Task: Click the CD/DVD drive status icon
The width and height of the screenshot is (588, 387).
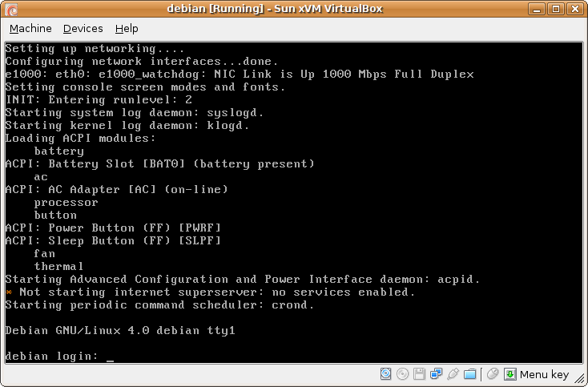Action: click(x=402, y=374)
